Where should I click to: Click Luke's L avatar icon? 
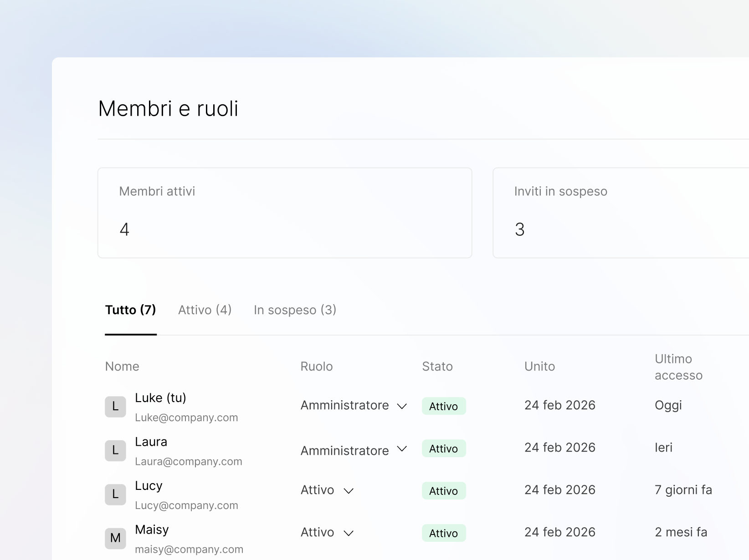point(116,407)
